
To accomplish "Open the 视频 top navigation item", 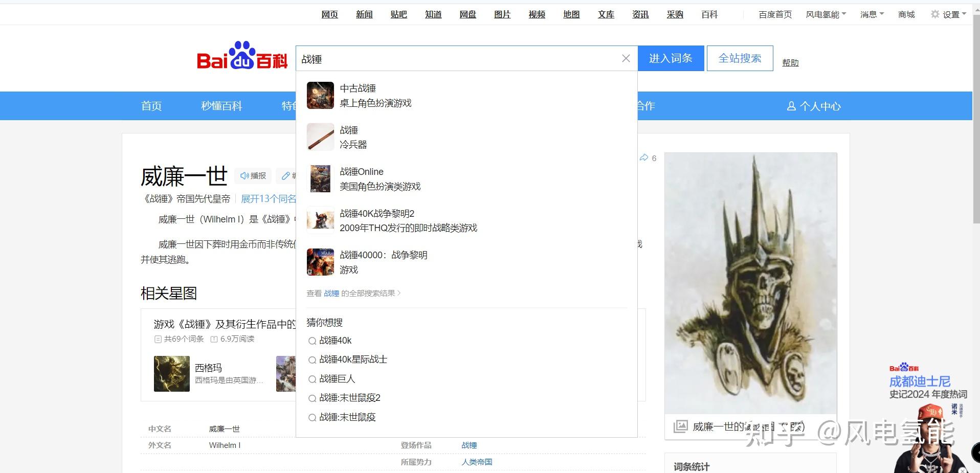I will click(537, 14).
